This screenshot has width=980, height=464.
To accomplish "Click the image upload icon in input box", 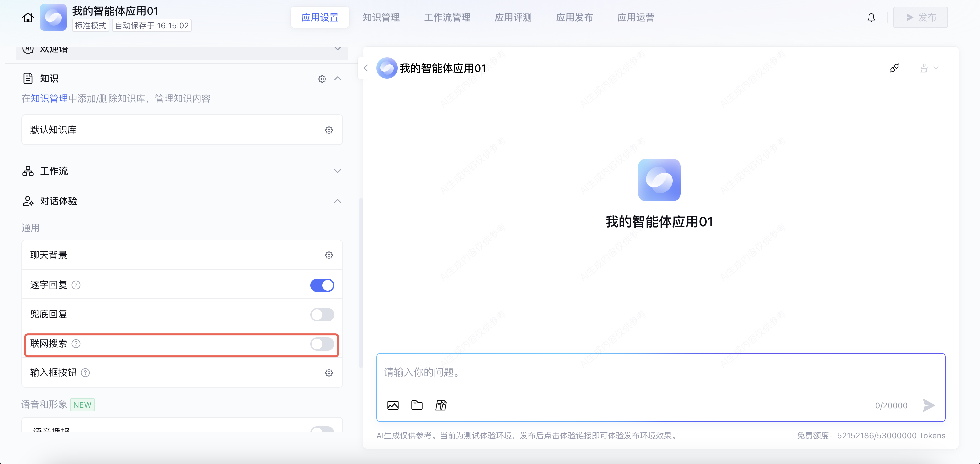I will click(393, 405).
